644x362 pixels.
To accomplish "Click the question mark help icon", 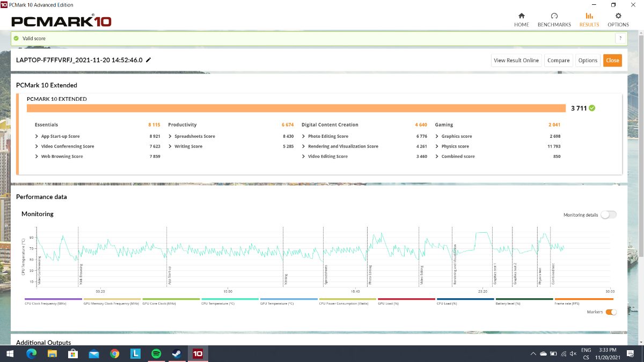I will pos(620,39).
